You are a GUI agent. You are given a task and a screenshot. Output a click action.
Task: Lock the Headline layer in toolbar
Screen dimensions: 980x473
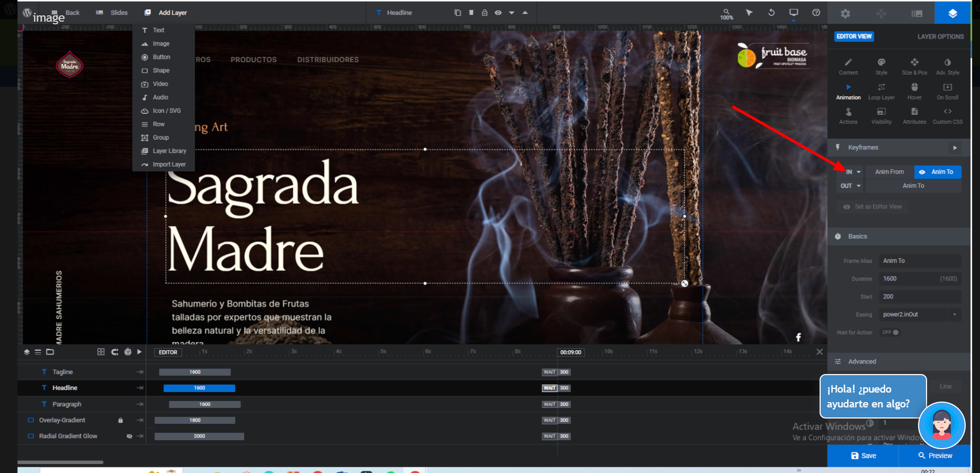pos(484,13)
